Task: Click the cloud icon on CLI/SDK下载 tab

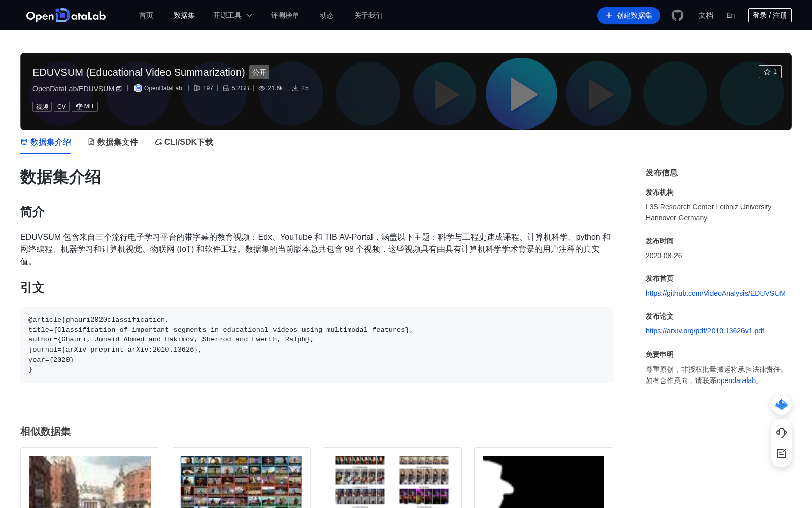Action: pyautogui.click(x=158, y=142)
